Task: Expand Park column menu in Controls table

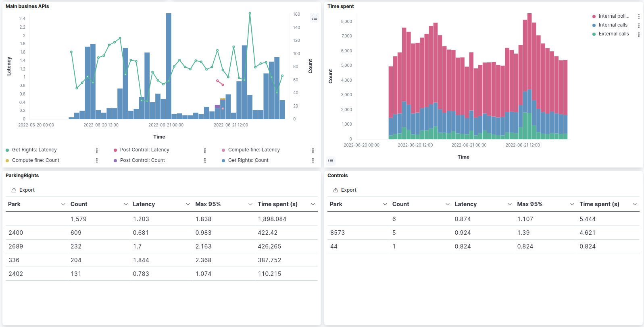Action: click(x=385, y=204)
